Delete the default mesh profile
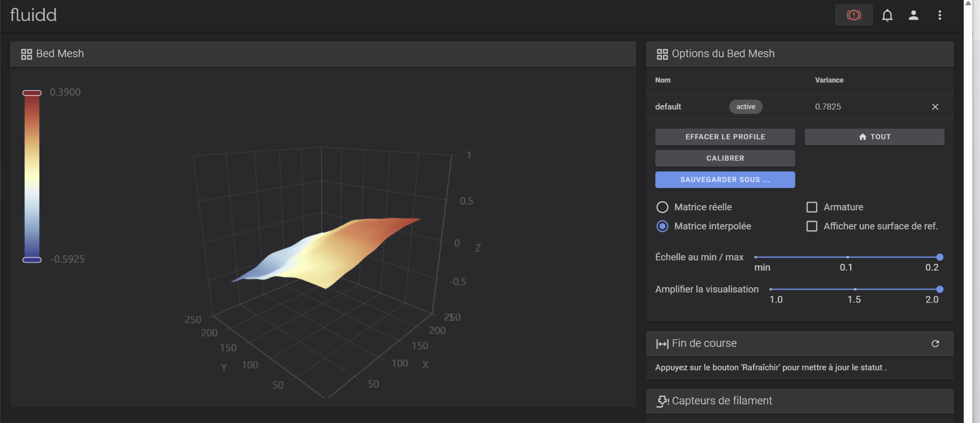 tap(935, 107)
